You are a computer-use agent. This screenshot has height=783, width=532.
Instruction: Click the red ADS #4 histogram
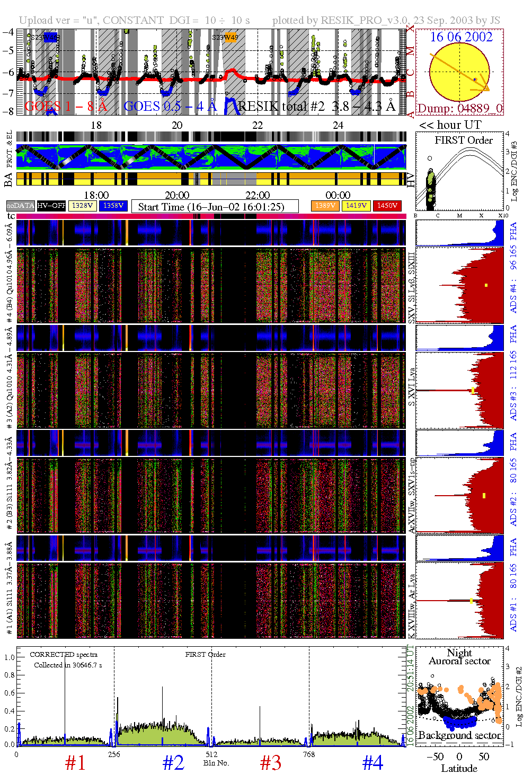point(459,285)
